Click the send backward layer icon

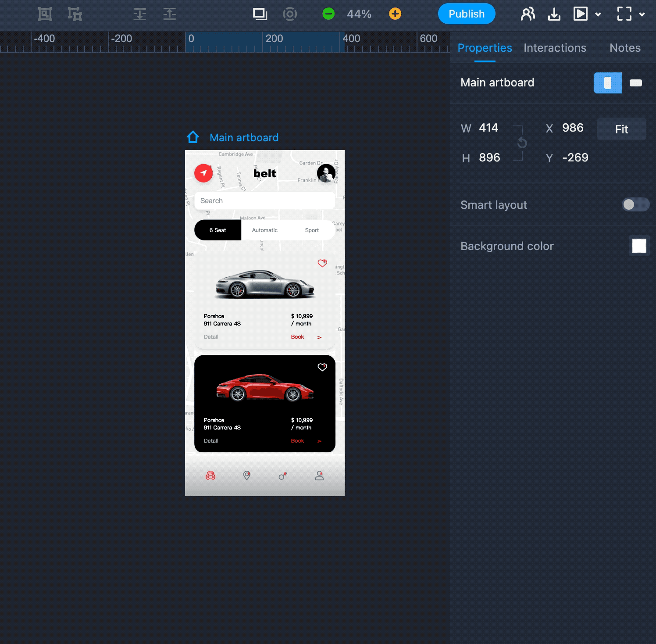140,14
